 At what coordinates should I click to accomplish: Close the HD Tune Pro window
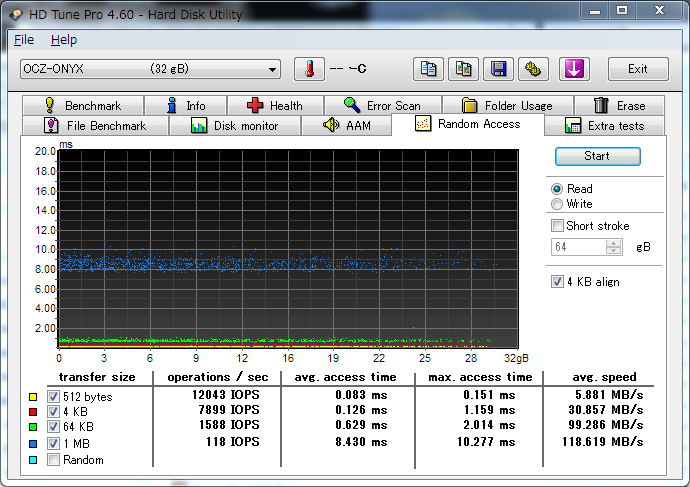coord(659,11)
